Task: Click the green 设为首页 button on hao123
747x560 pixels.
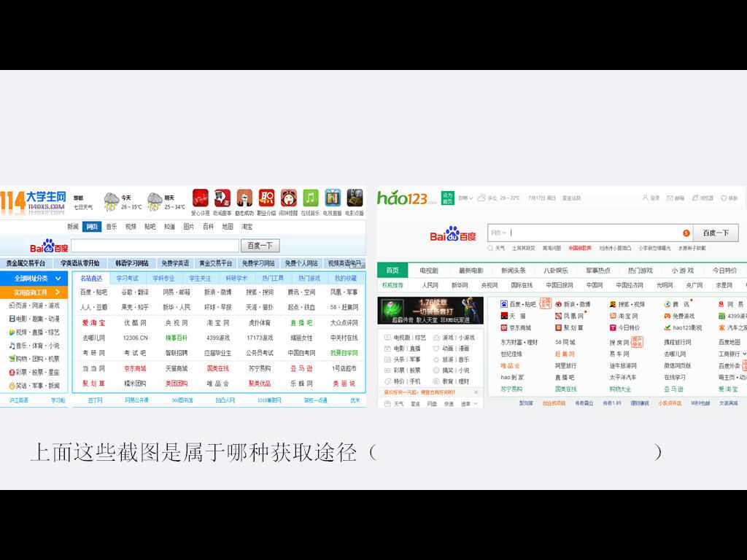Action: tap(447, 198)
